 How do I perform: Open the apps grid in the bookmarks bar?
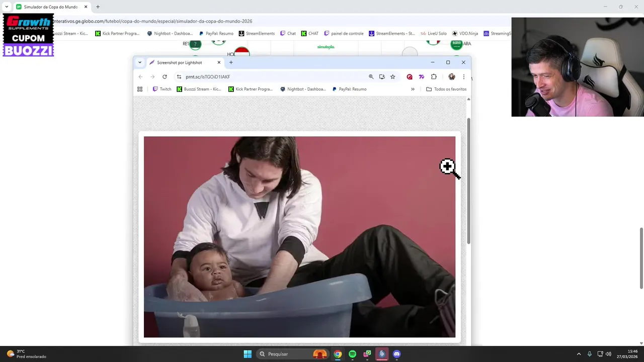(x=140, y=89)
